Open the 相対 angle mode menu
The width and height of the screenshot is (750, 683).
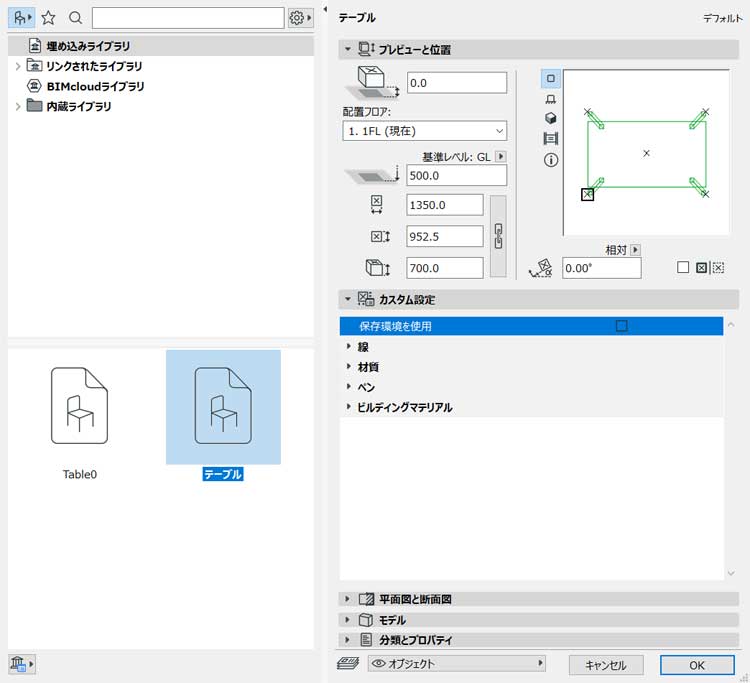(635, 249)
